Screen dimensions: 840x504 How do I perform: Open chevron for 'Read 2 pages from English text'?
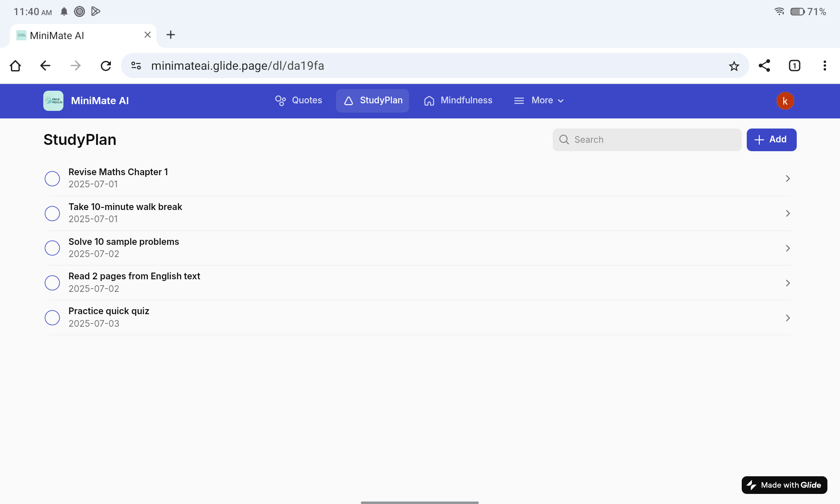[x=787, y=283]
